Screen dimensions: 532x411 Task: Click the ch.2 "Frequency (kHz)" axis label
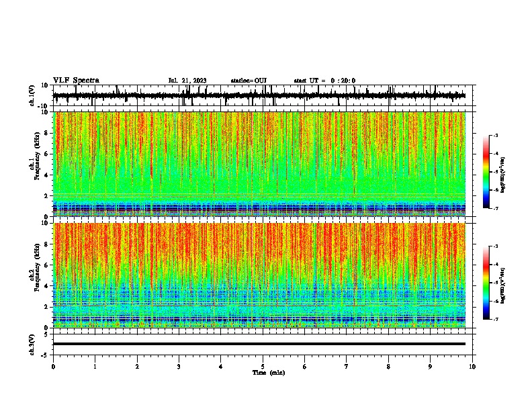(37, 267)
